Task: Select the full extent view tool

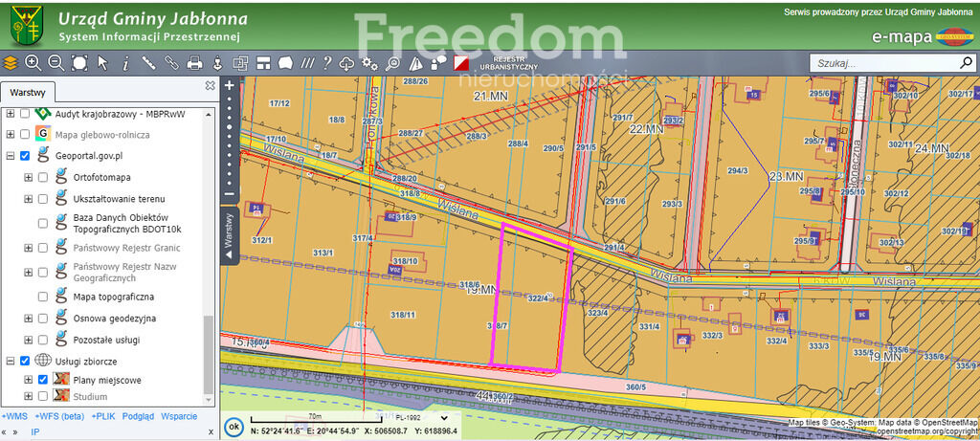Action: (x=79, y=63)
